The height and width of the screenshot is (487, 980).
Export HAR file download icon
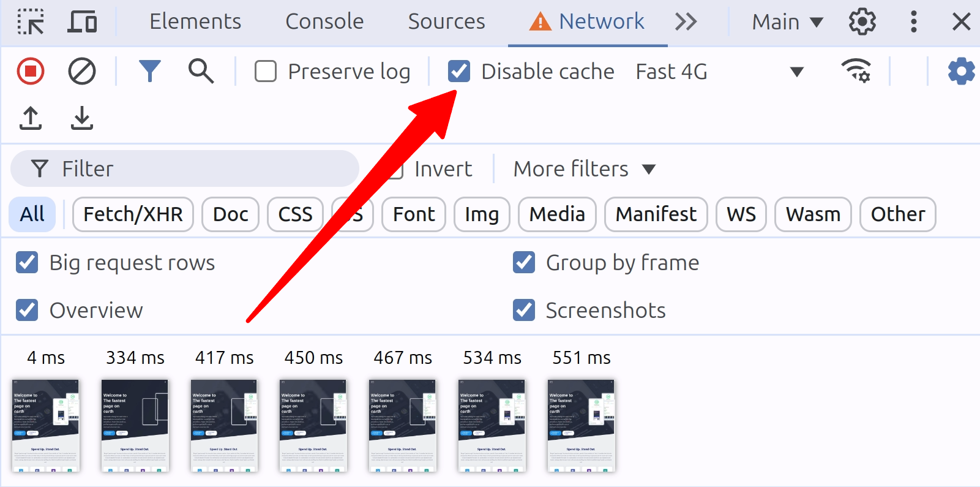tap(81, 118)
